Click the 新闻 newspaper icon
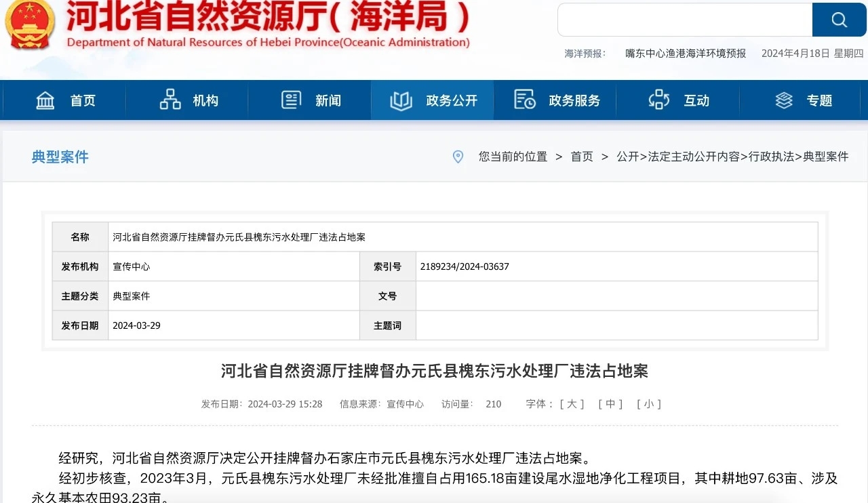The width and height of the screenshot is (868, 503). [x=292, y=100]
